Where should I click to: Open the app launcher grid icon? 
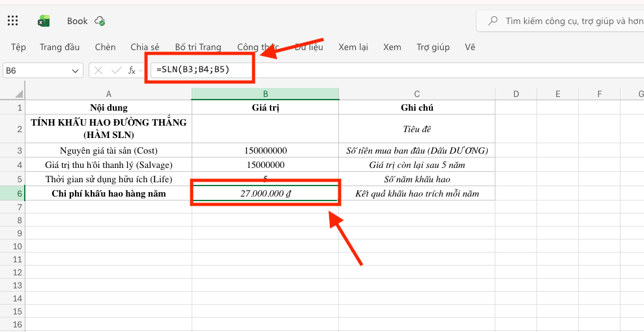[13, 21]
